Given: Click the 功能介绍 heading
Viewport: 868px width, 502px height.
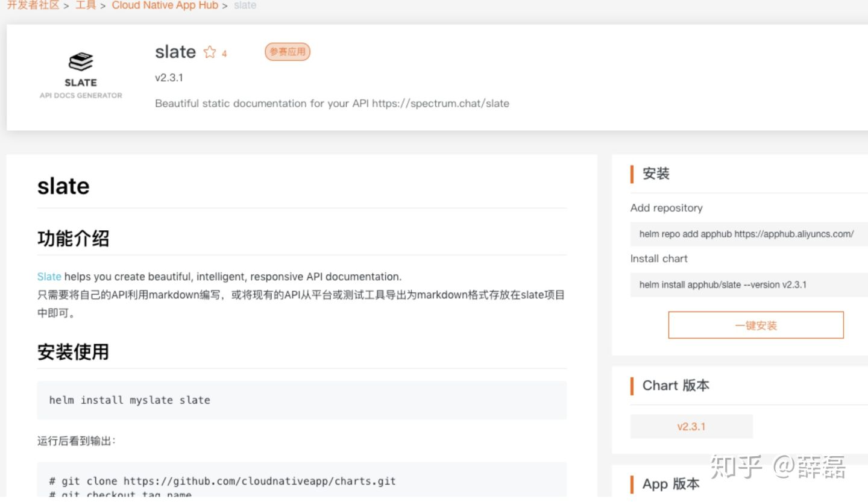Looking at the screenshot, I should (x=73, y=239).
